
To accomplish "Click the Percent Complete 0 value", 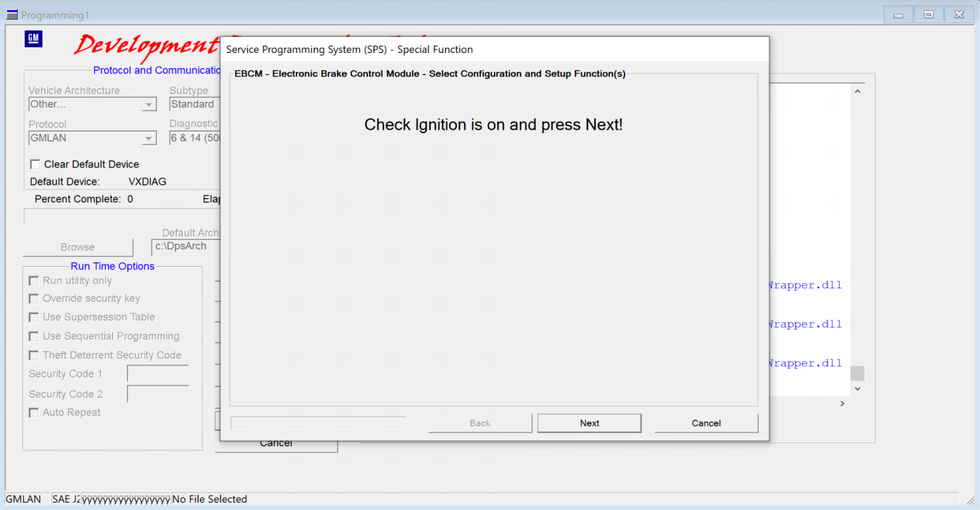I will tap(130, 199).
